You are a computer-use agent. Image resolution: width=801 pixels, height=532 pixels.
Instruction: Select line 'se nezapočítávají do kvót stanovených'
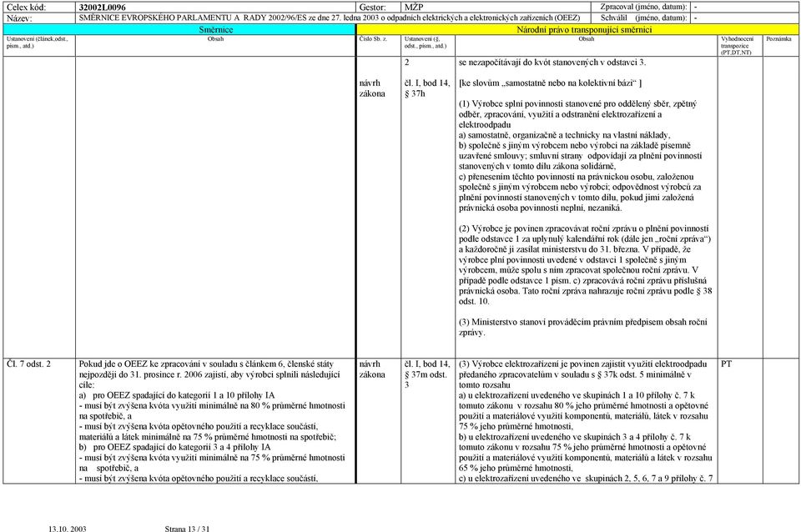[x=552, y=63]
